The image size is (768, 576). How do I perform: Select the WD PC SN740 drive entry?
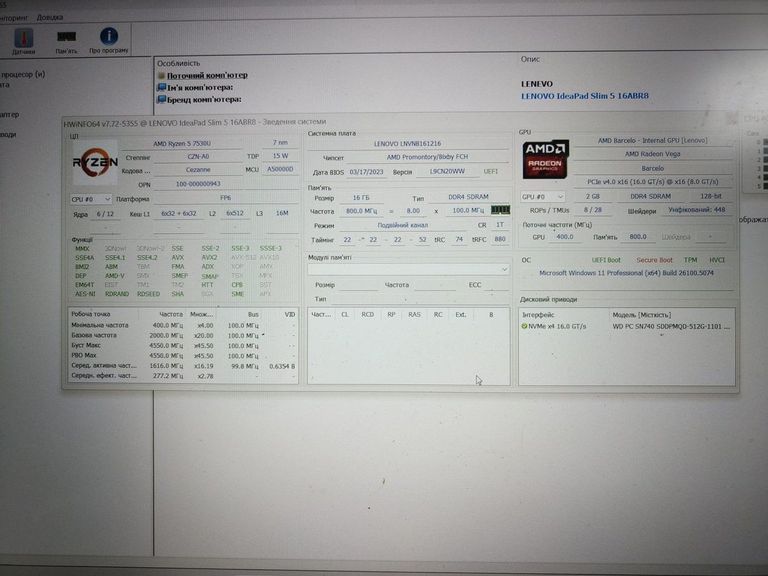click(x=671, y=326)
